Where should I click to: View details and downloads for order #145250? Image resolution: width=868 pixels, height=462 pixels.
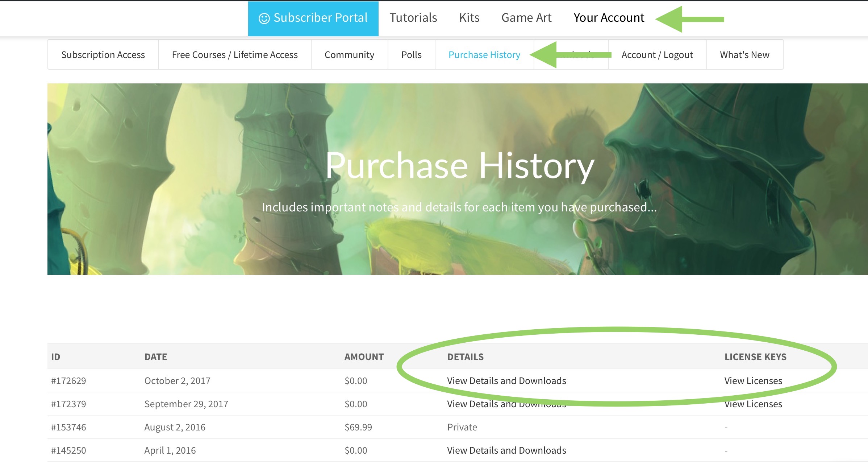506,450
